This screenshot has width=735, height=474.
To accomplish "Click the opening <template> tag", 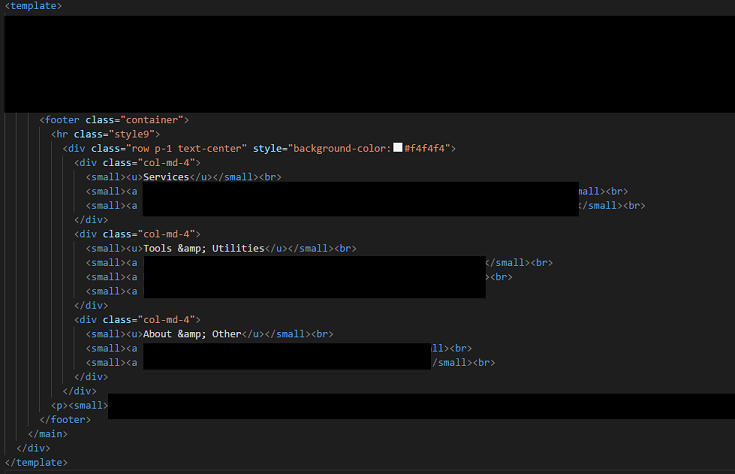I will pyautogui.click(x=33, y=6).
